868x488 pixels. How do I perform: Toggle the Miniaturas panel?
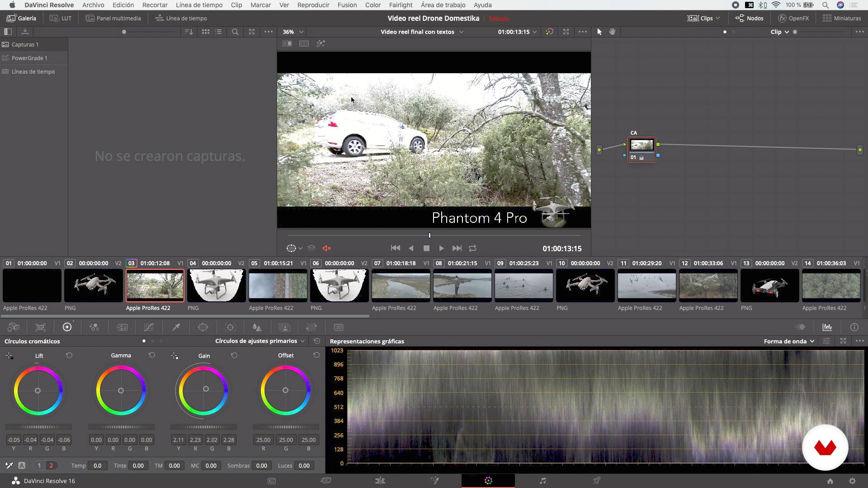point(842,18)
